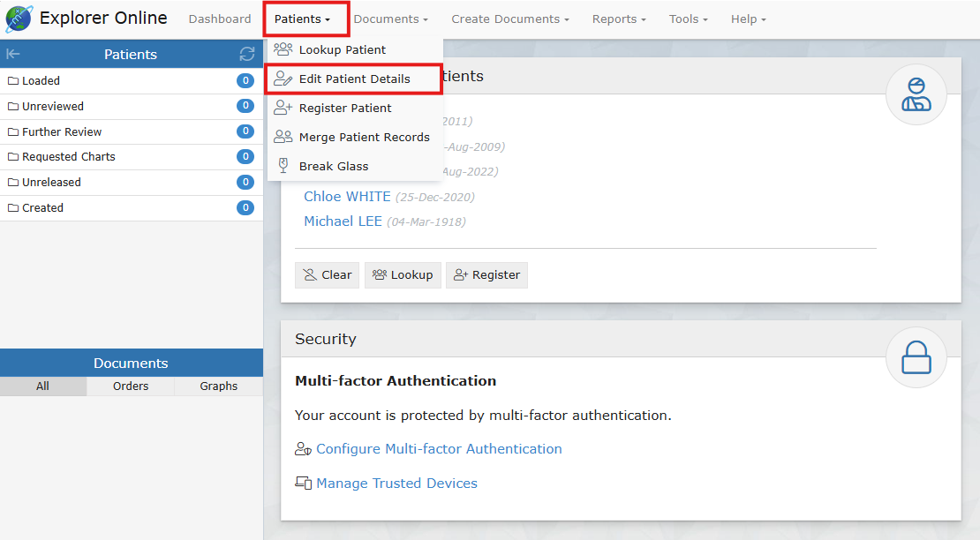This screenshot has width=980, height=540.
Task: Open the Configure Multi-factor Authentication link
Action: pos(439,448)
